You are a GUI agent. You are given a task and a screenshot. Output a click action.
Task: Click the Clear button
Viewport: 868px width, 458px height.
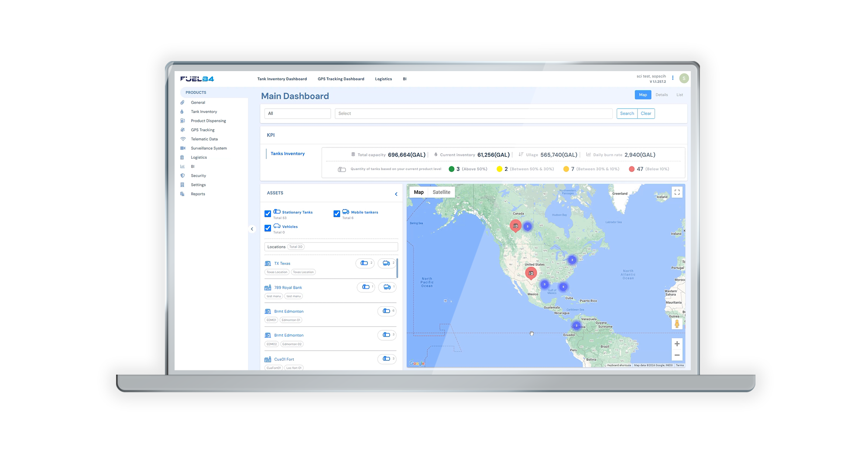pos(646,113)
